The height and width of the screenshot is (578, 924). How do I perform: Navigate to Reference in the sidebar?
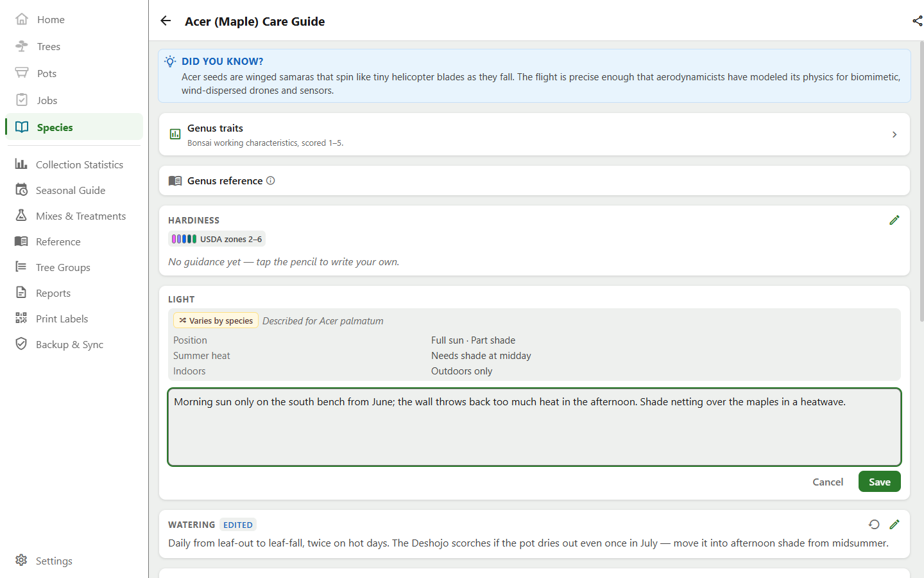tap(74, 241)
